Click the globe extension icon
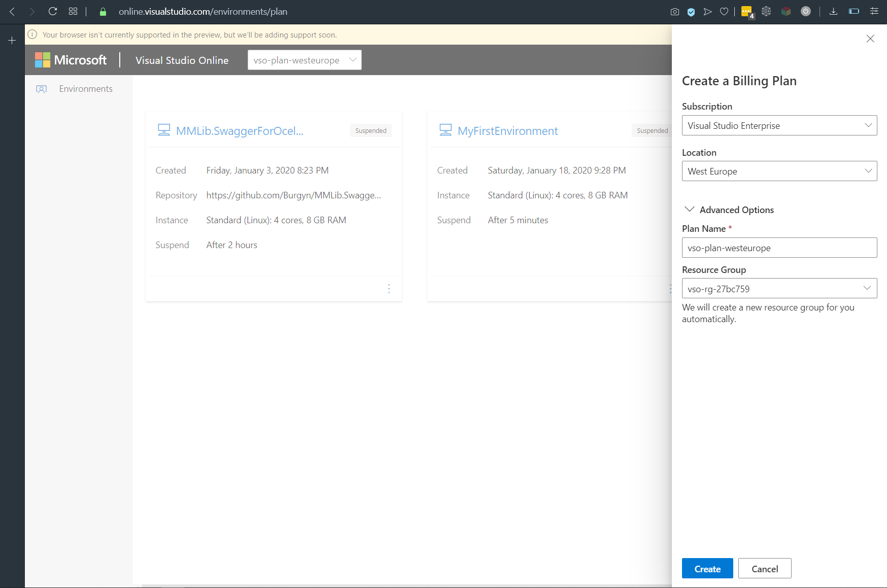 point(766,11)
